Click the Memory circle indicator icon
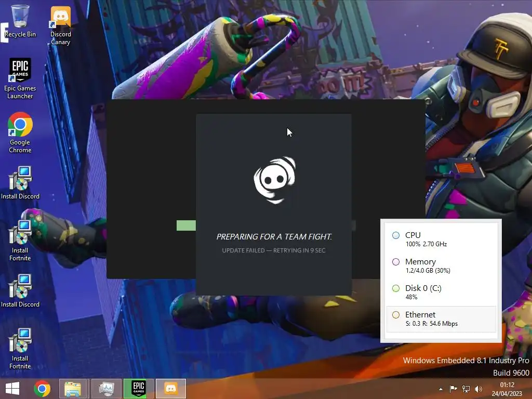 pyautogui.click(x=395, y=262)
